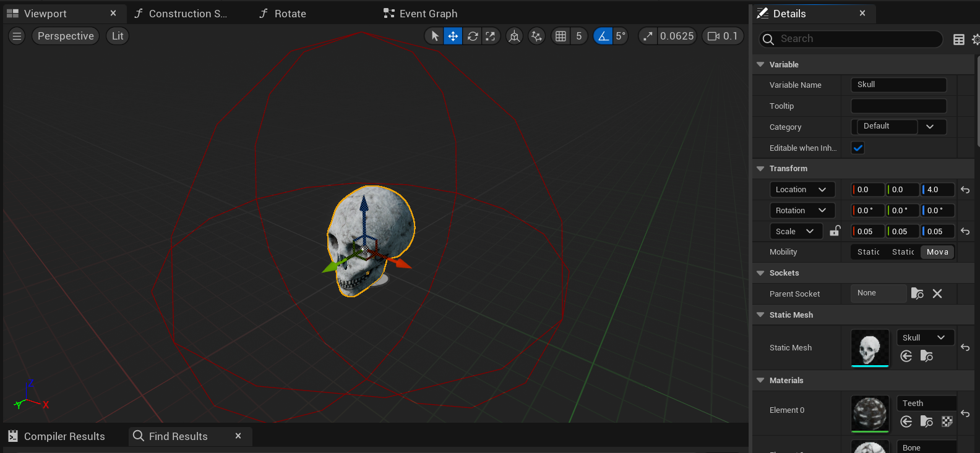Open the Category dropdown set to Default
Screen dimensions: 980x453
[898, 127]
